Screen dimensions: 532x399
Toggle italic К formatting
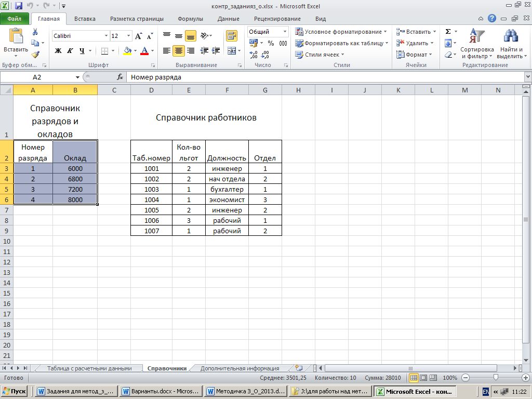point(70,51)
